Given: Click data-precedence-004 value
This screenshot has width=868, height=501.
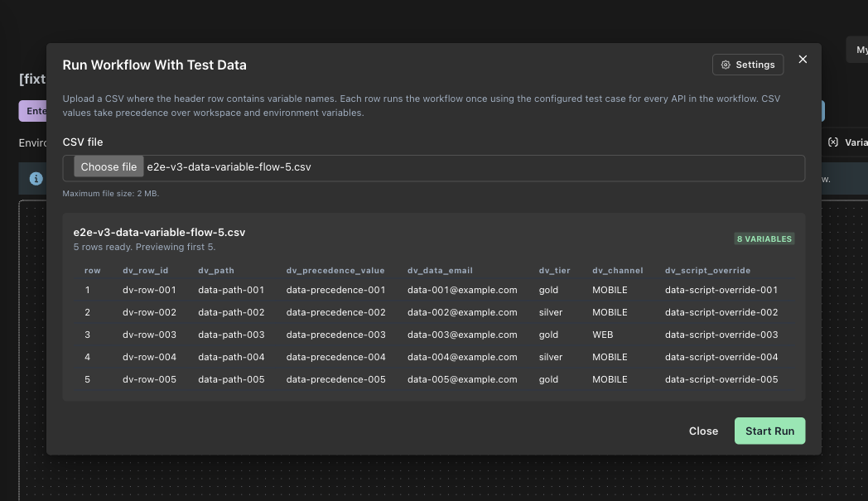Looking at the screenshot, I should click(335, 357).
